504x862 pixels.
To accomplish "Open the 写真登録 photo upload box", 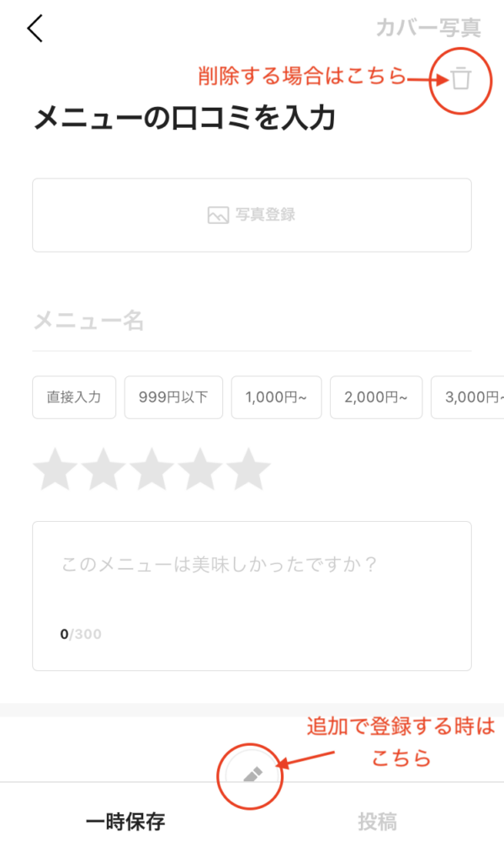I will point(252,215).
